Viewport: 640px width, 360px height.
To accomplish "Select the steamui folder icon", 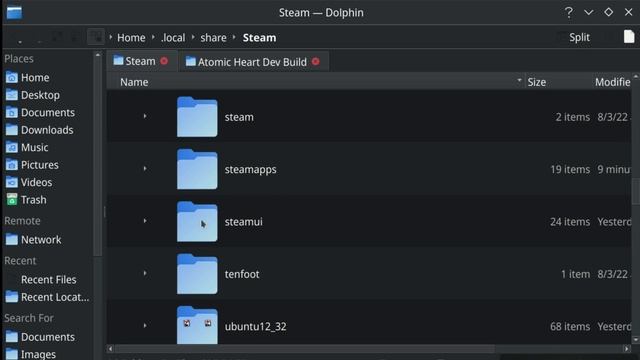I will (197, 221).
